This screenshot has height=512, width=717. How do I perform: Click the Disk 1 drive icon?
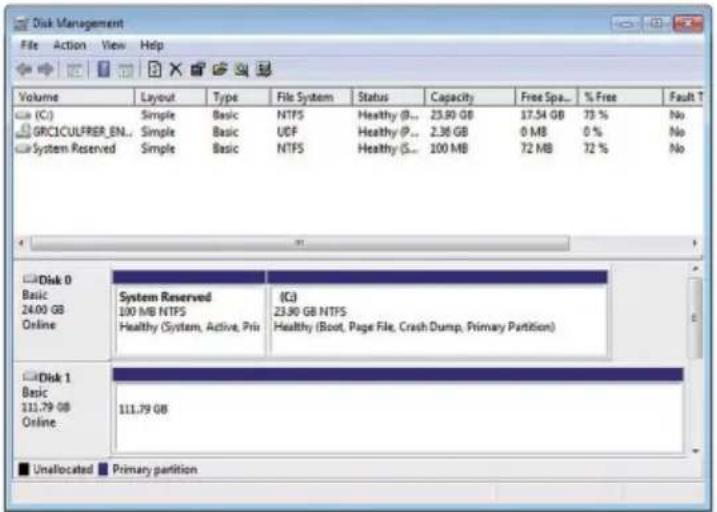(x=30, y=376)
